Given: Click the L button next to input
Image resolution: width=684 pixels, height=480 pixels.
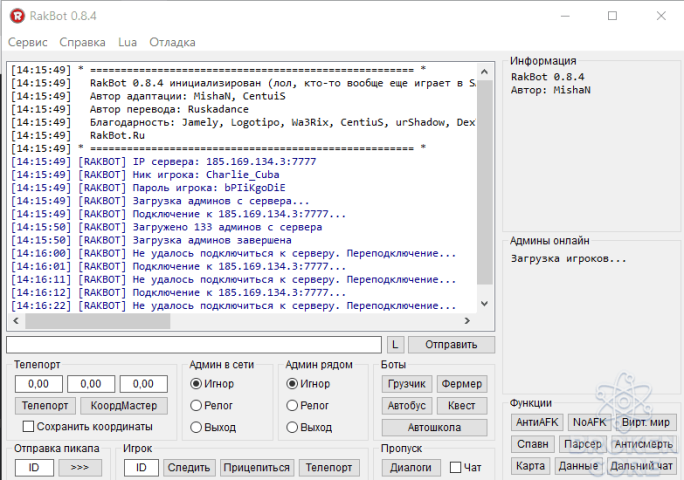Looking at the screenshot, I should (395, 345).
